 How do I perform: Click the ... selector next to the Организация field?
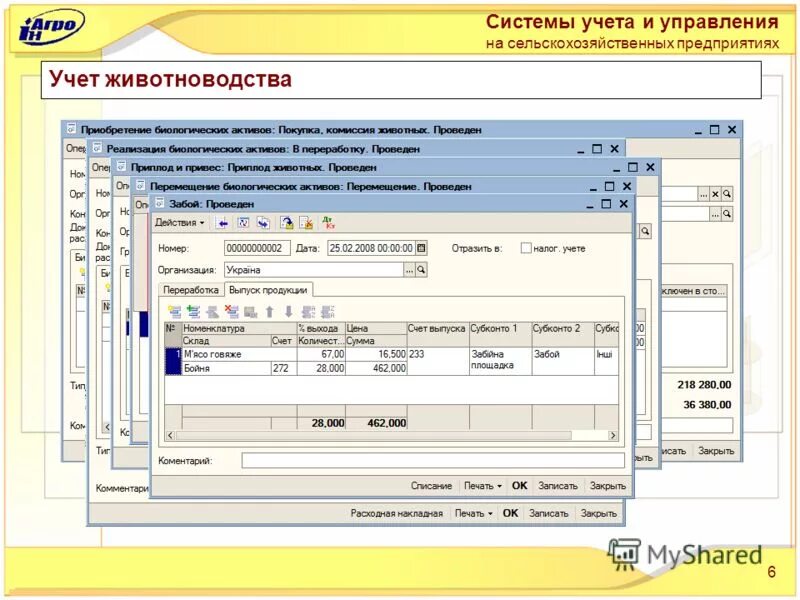[409, 268]
